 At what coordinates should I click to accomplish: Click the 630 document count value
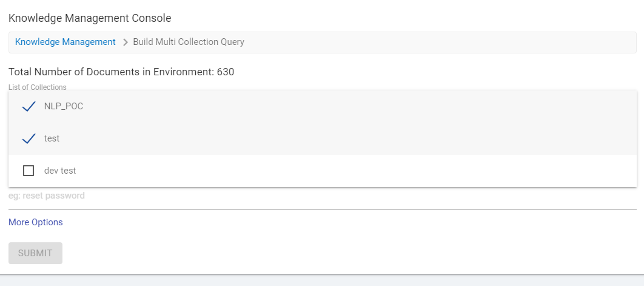226,72
